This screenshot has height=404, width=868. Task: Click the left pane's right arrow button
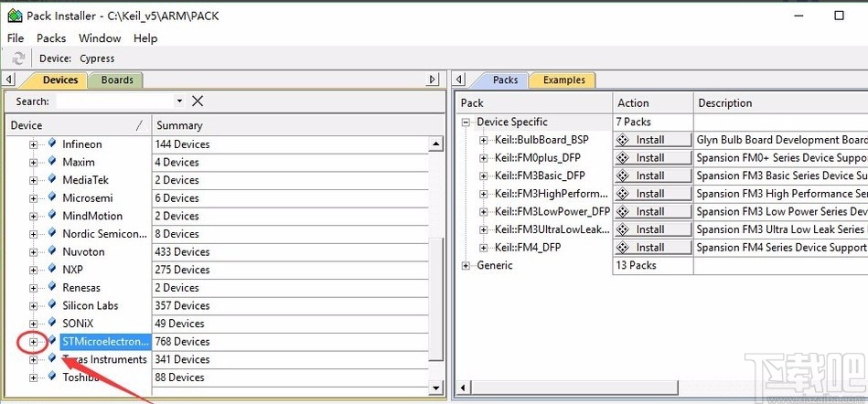point(434,80)
